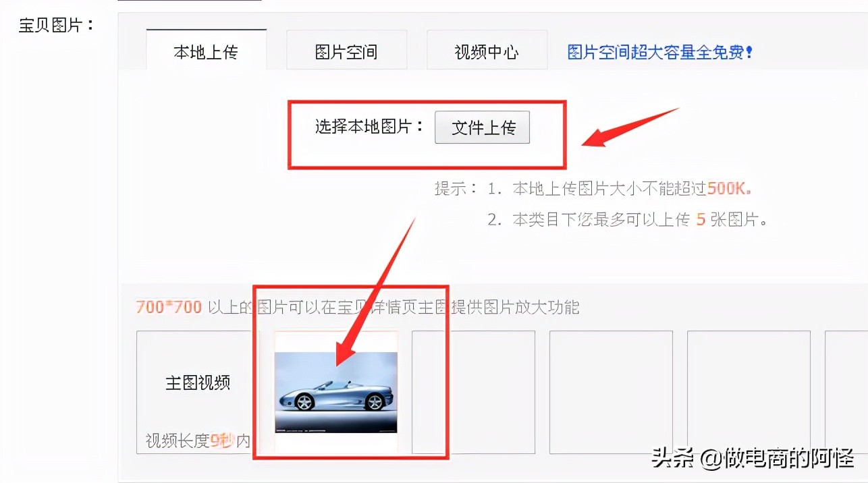Select the 视频中心 tab

coord(487,51)
